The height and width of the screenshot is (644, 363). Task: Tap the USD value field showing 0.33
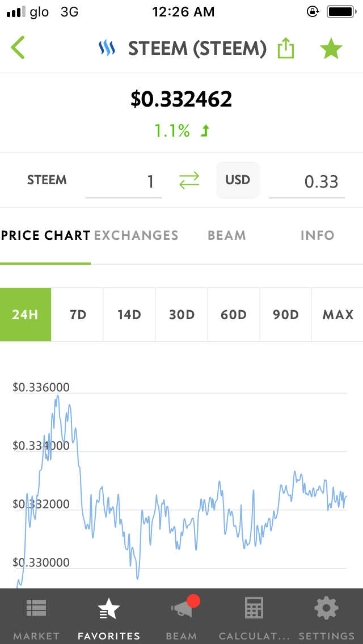[x=306, y=181]
